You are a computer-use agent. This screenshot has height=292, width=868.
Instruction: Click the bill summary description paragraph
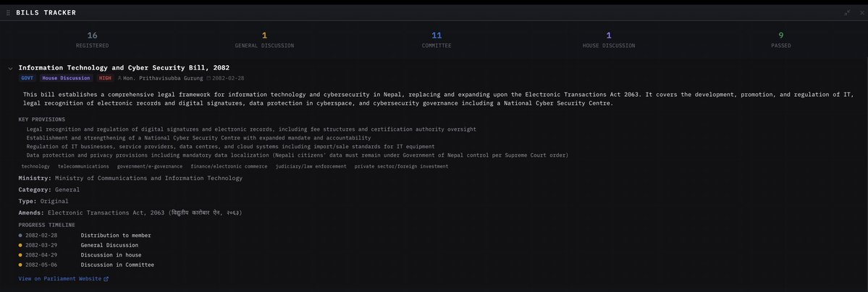coord(439,99)
